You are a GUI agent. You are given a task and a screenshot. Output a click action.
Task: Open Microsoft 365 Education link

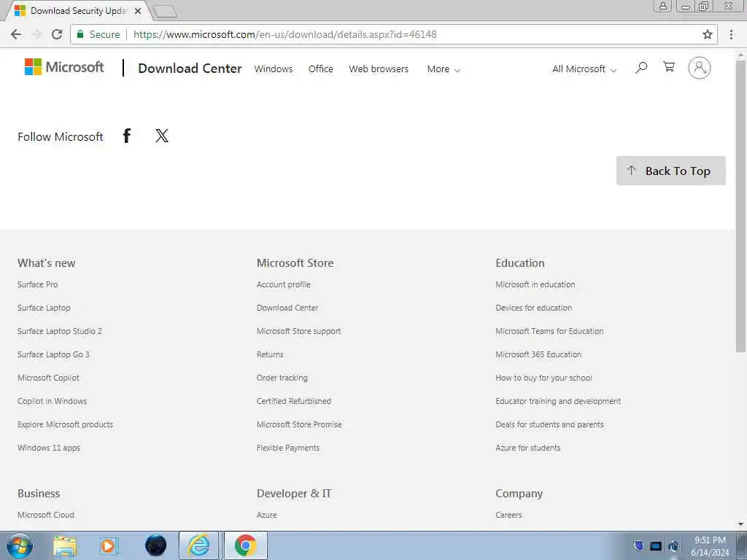[x=538, y=354]
